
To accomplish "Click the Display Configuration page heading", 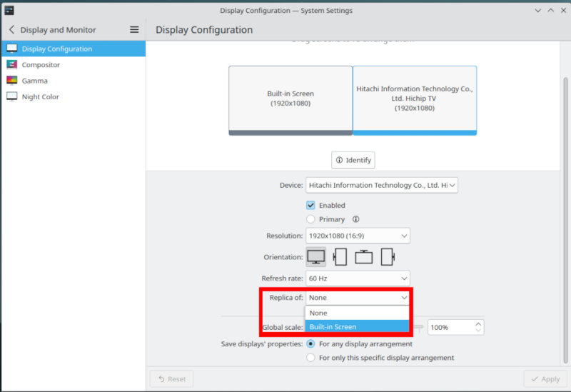I will coord(204,30).
